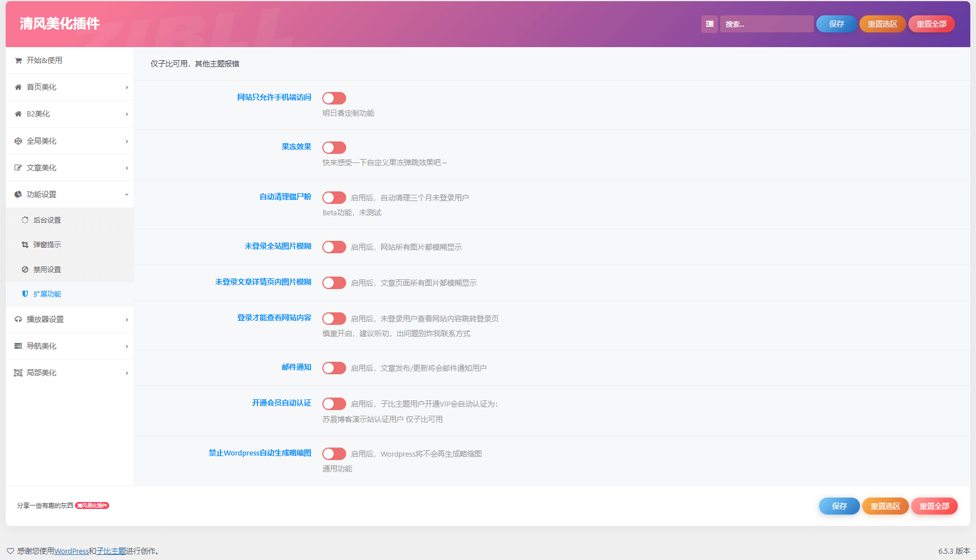Click the spinner icon beside 后台设置

click(25, 220)
